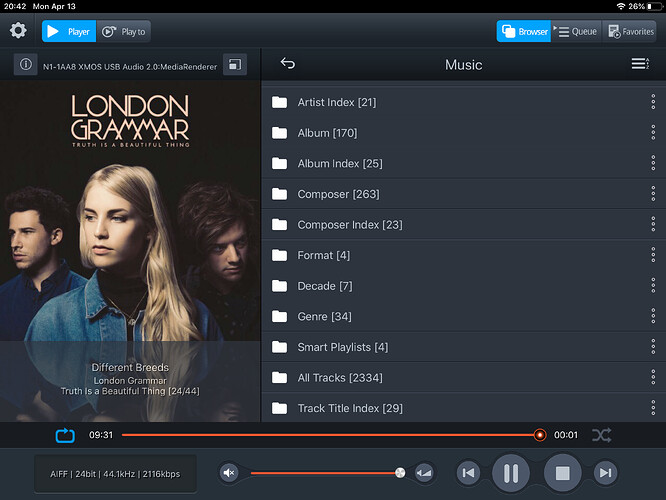Image resolution: width=666 pixels, height=500 pixels.
Task: Stop the playback
Action: (x=562, y=473)
